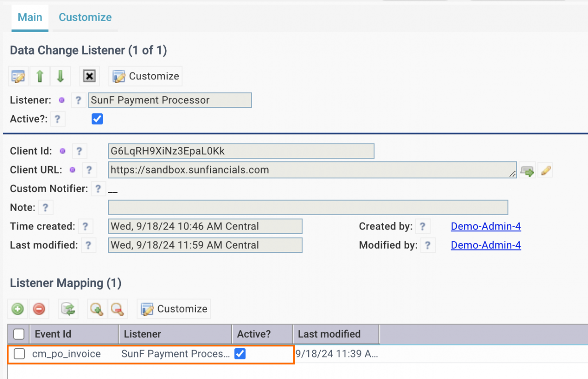Click the red minus remove mapping icon
588x379 pixels.
click(x=39, y=309)
